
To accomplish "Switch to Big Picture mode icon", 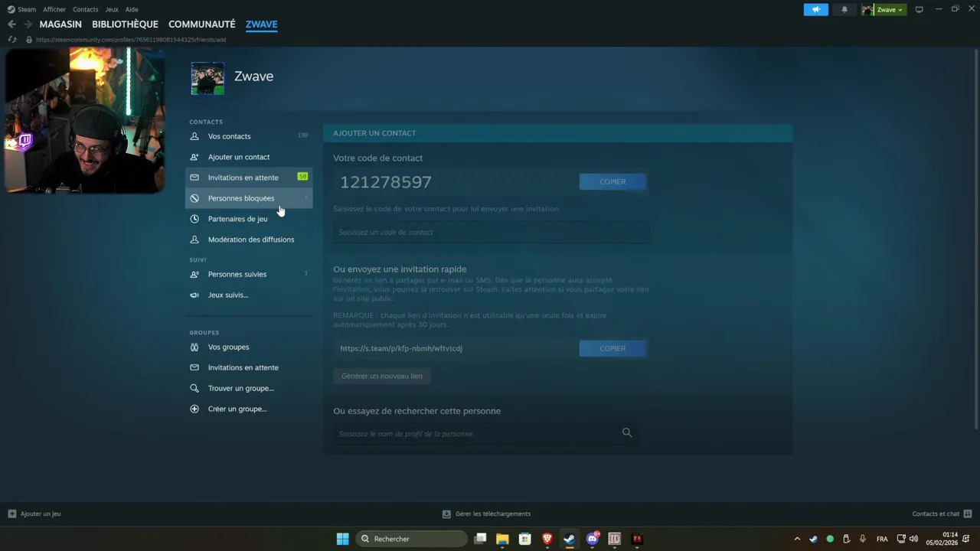I will pos(919,9).
